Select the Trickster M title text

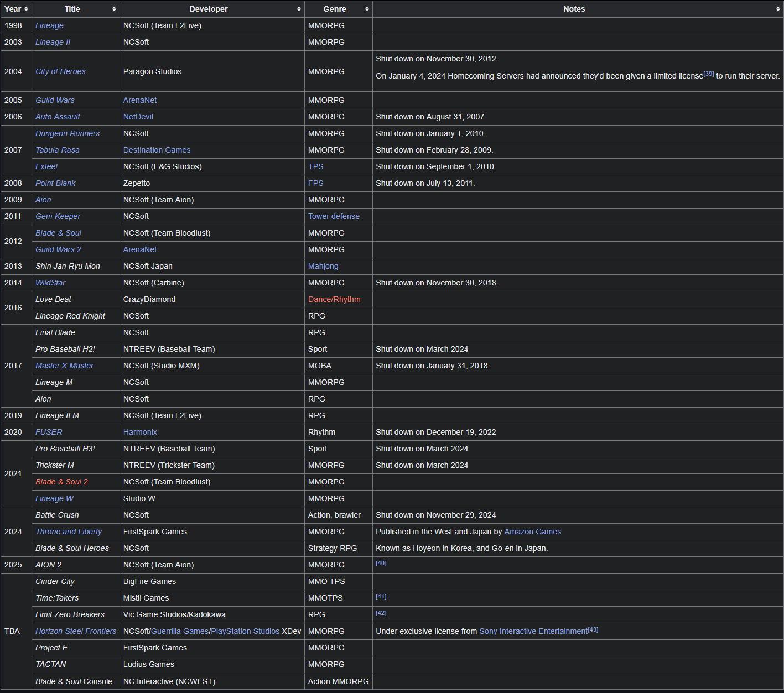point(55,465)
